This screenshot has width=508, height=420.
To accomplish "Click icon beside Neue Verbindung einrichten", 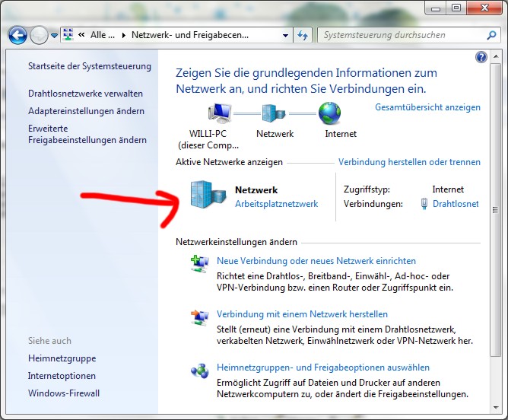I will 199,264.
